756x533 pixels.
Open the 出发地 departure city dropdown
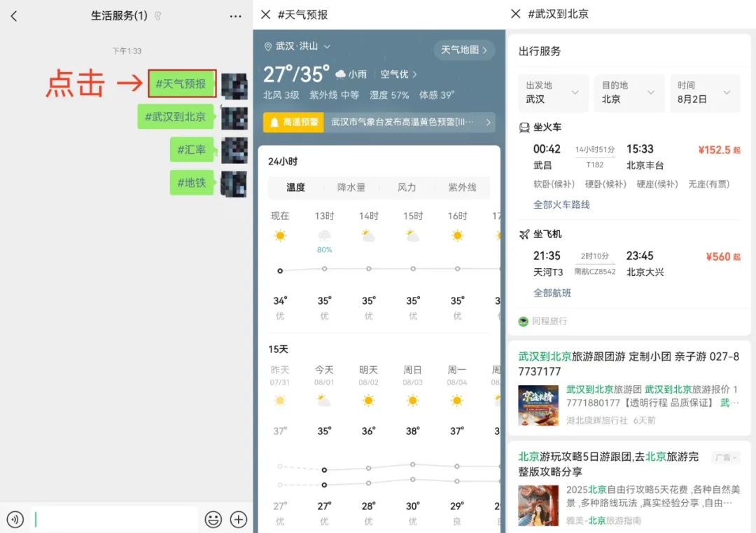(x=553, y=91)
